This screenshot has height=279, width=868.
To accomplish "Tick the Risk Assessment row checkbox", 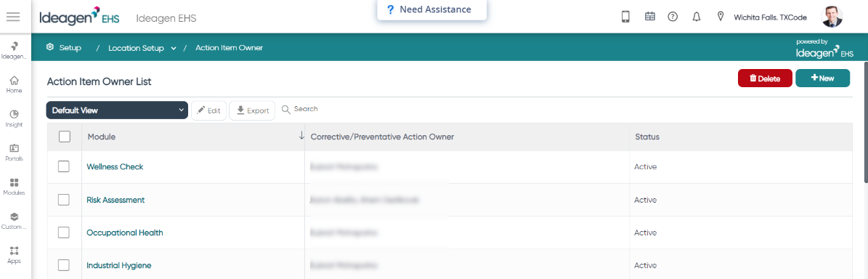I will 64,200.
